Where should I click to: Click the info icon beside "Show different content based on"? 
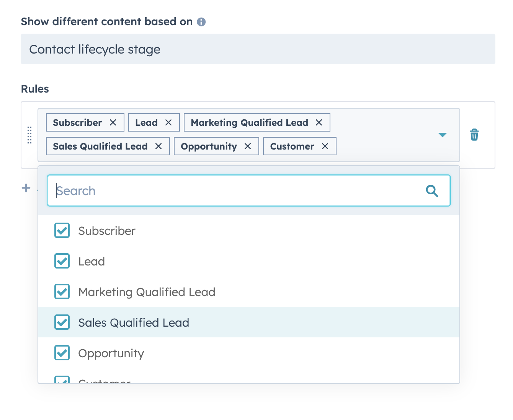point(201,22)
